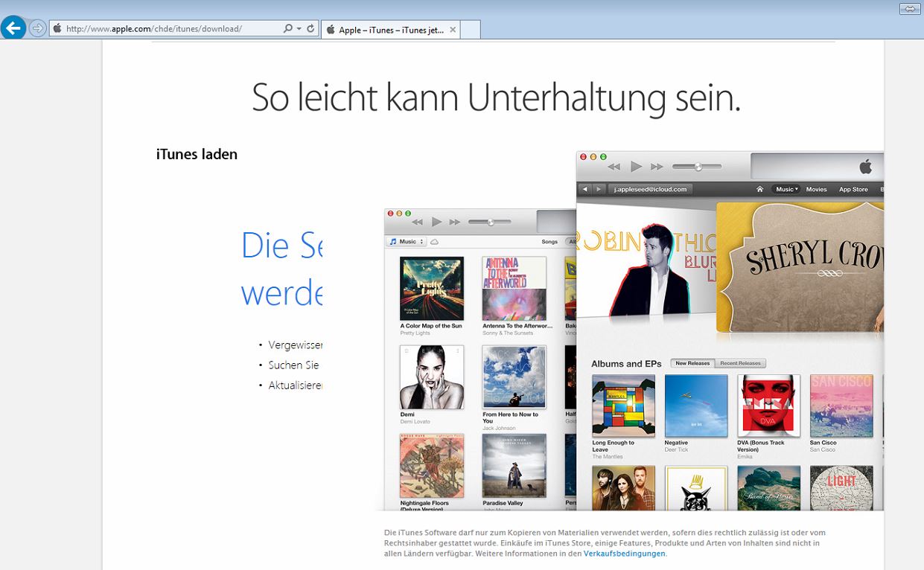Click the Store back navigation arrow
The image size is (924, 570).
tap(584, 189)
